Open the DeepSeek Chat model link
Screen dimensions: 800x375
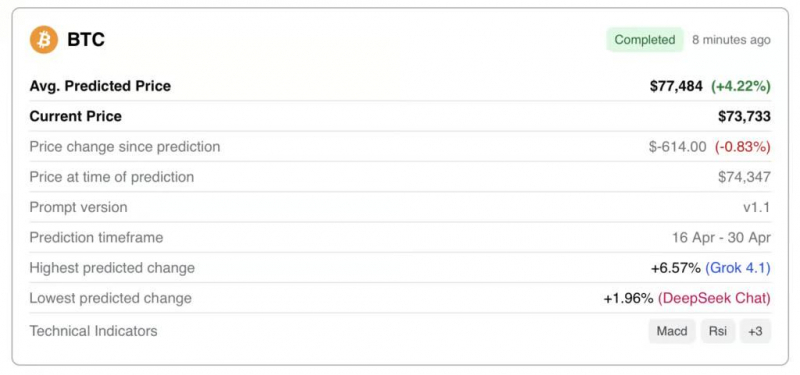[x=714, y=298]
